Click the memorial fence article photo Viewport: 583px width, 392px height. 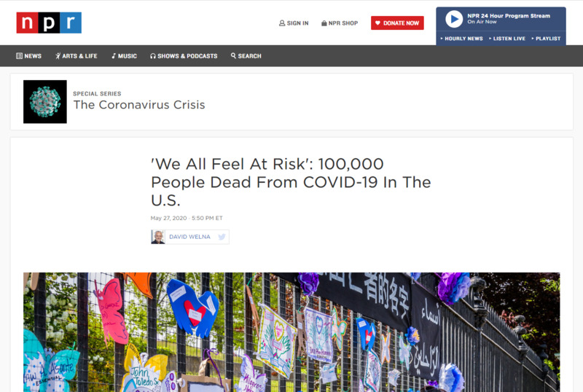tap(291, 332)
